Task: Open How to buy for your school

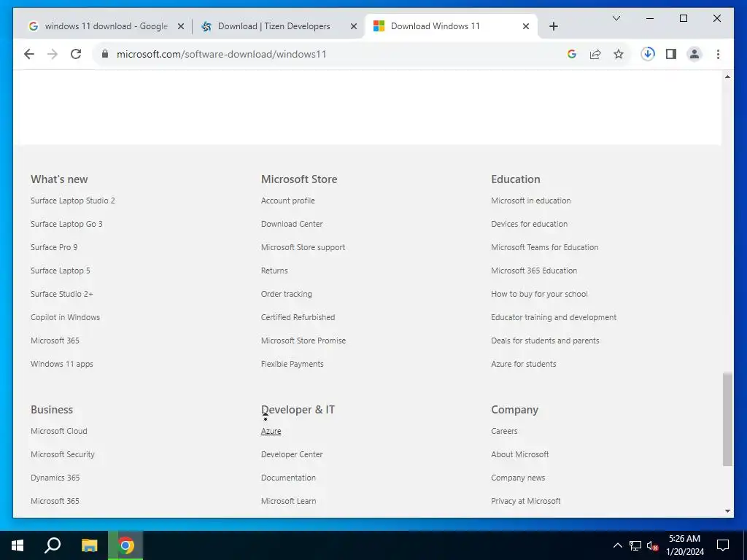Action: coord(539,294)
